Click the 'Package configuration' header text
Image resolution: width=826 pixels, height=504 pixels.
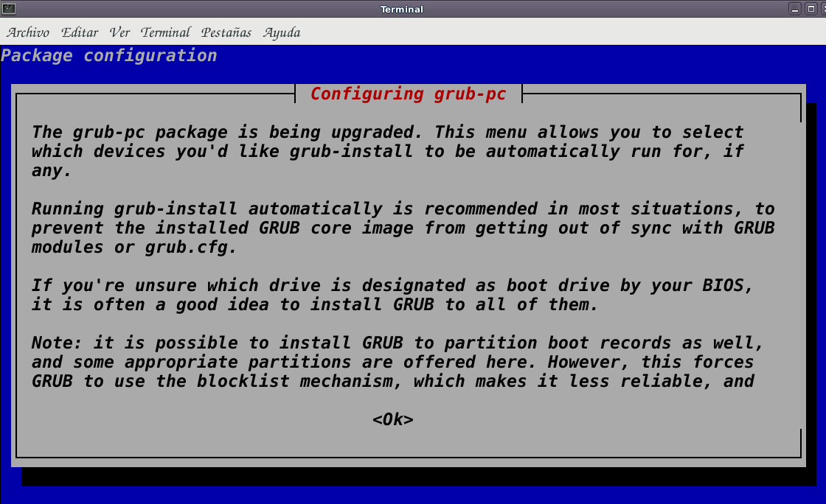click(109, 55)
